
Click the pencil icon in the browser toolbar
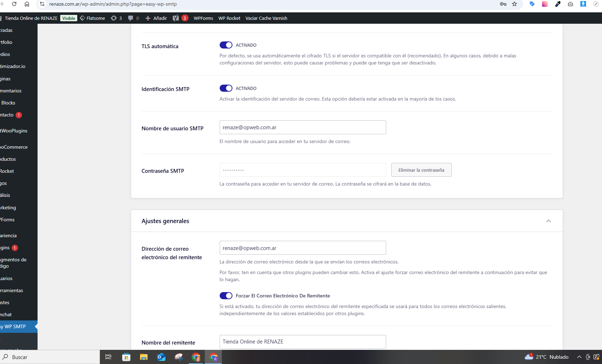click(x=596, y=4)
